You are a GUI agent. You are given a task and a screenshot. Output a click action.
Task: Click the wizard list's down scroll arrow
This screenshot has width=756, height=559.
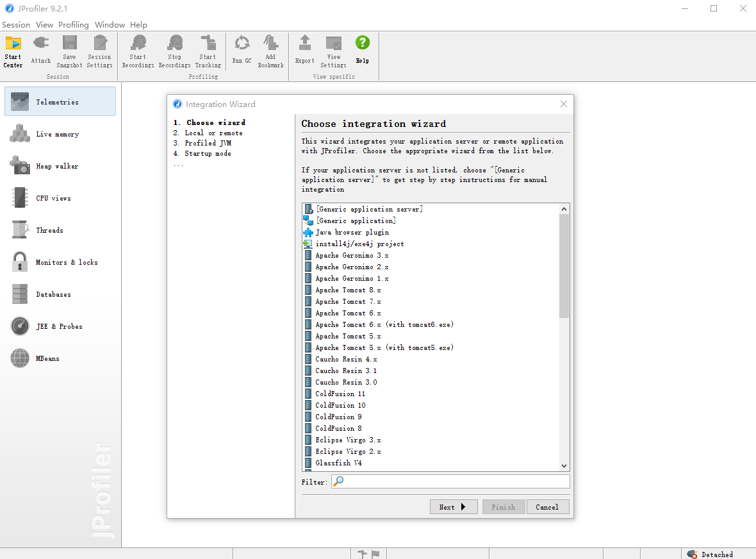(x=564, y=466)
